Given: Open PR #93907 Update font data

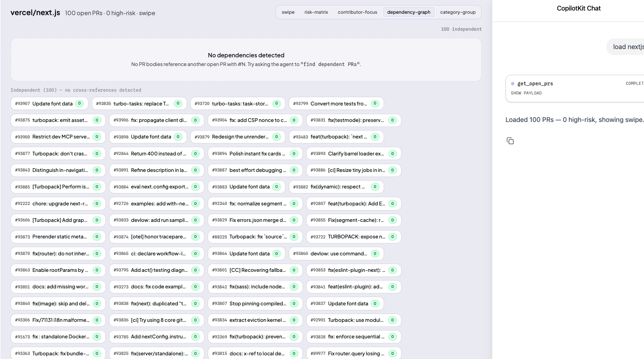Looking at the screenshot, I should point(50,104).
